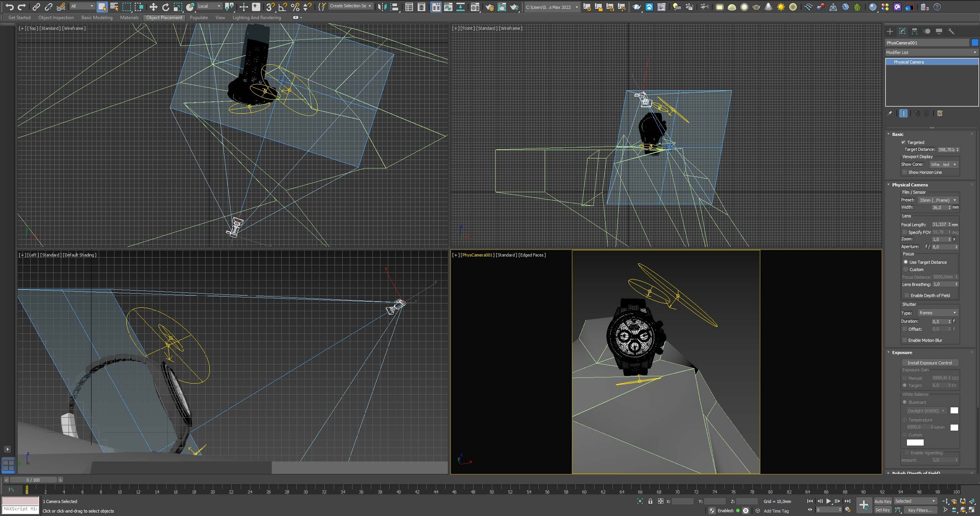Select the Select and Link tool
Image resolution: width=980 pixels, height=516 pixels.
point(36,7)
